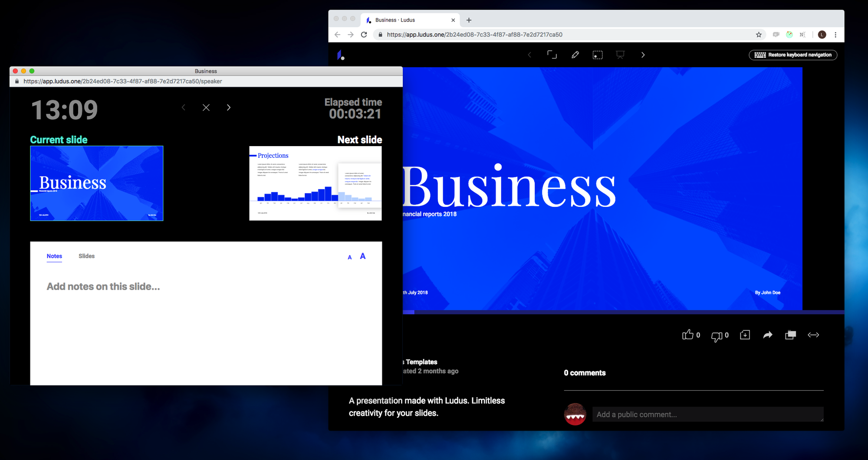
Task: Select the Business · Ludus browser tab
Action: (410, 20)
